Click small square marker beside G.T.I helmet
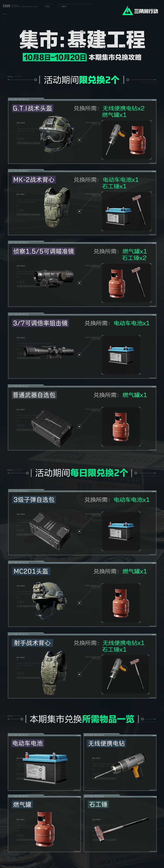 79,140
